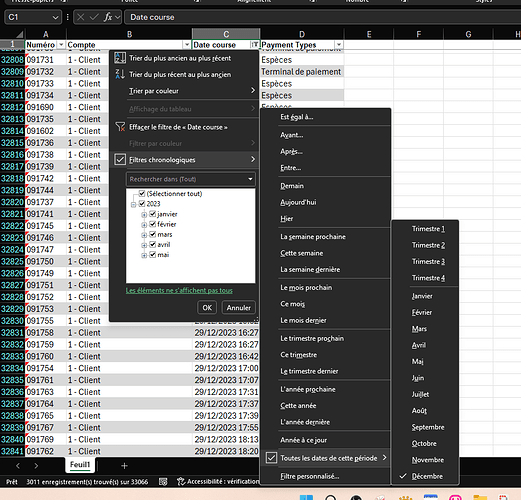Switch to the Feuil1 sheet tab

(80, 465)
